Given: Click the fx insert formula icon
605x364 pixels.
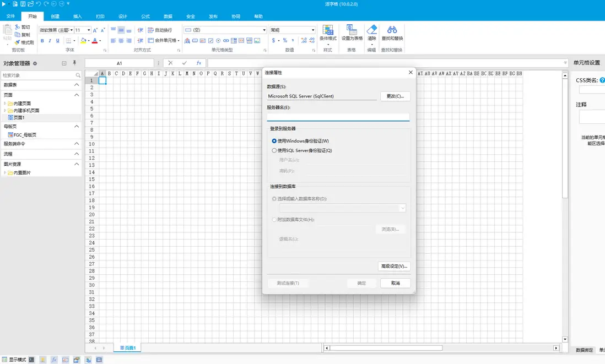Looking at the screenshot, I should pos(198,63).
